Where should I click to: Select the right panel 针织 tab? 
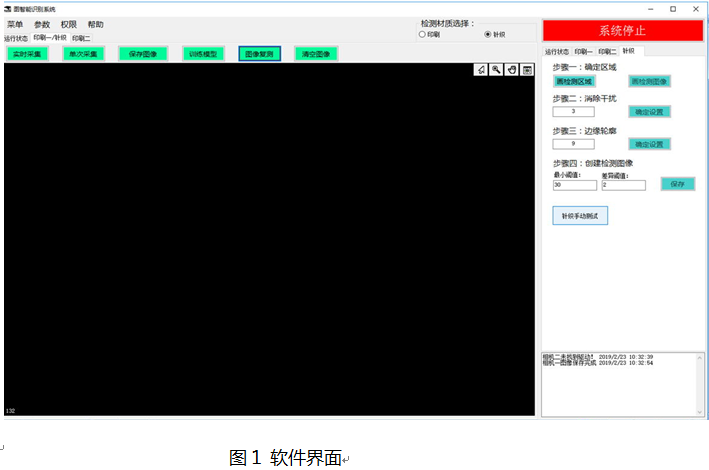point(629,51)
